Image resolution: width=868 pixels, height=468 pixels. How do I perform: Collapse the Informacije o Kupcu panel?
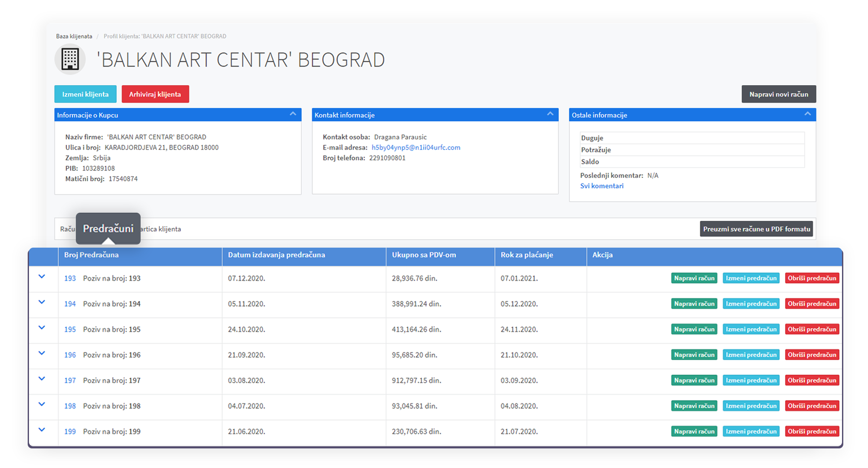(293, 114)
